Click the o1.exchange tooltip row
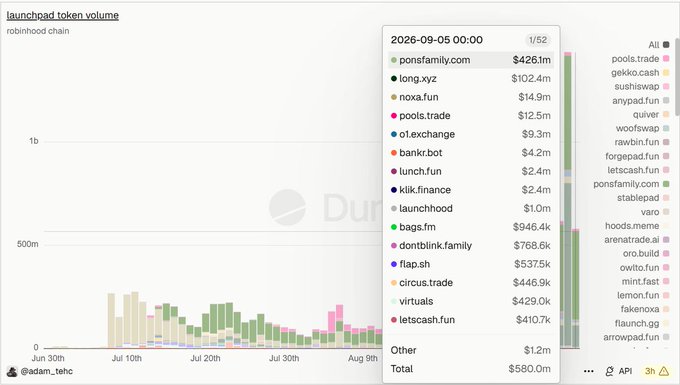This screenshot has height=385, width=680. pyautogui.click(x=471, y=134)
